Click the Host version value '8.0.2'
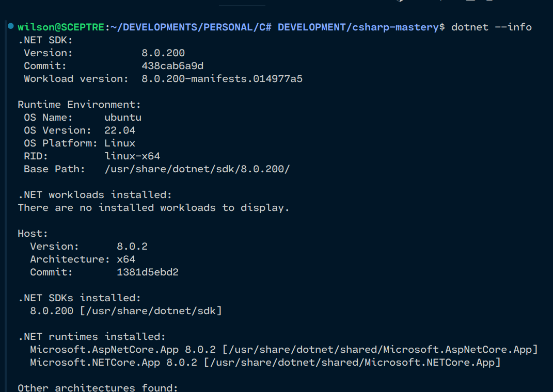This screenshot has width=553, height=392. click(x=132, y=246)
